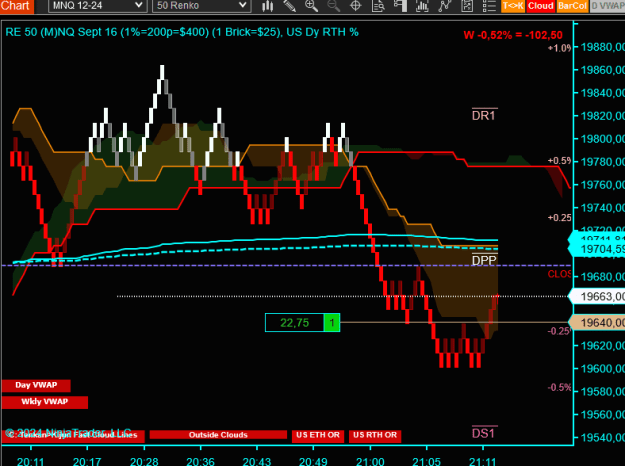
Task: Toggle the BarCol button
Action: click(x=572, y=6)
